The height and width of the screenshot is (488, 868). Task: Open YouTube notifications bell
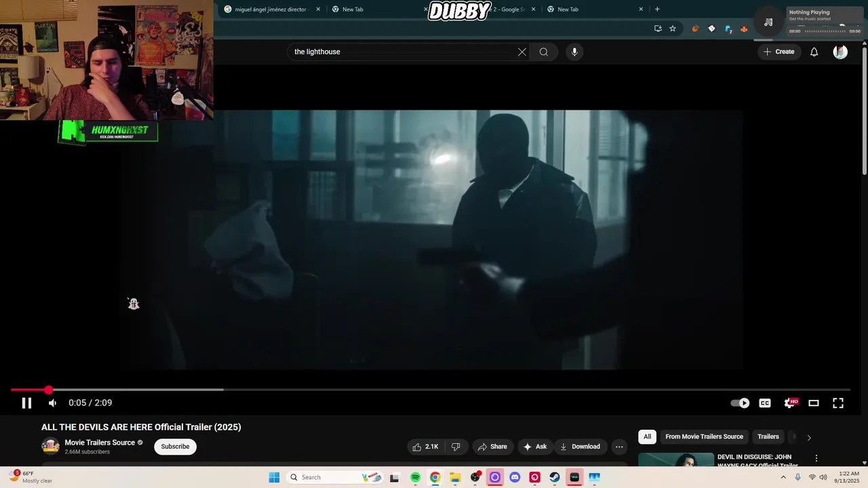point(814,52)
